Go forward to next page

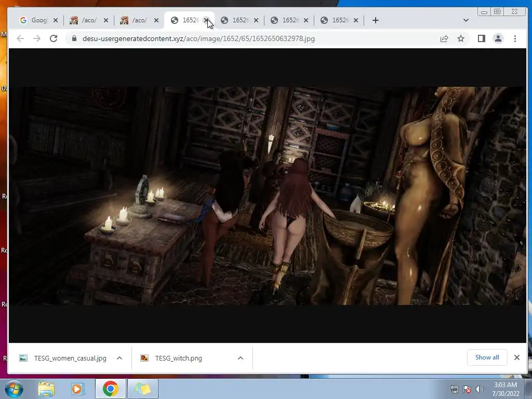(37, 38)
